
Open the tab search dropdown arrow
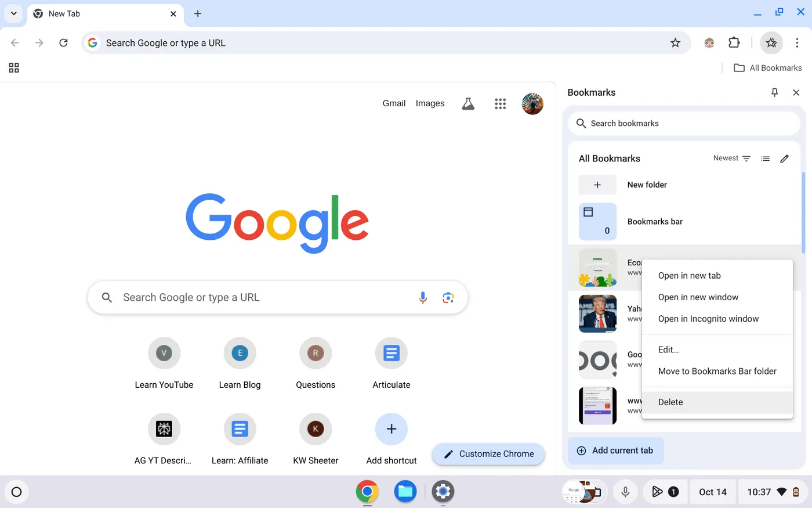13,13
